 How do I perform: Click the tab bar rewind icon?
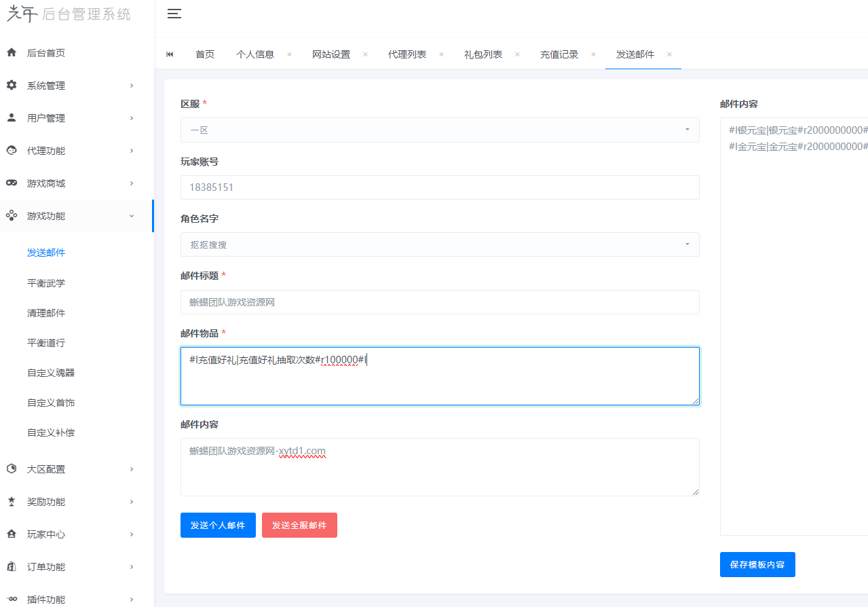tap(170, 54)
